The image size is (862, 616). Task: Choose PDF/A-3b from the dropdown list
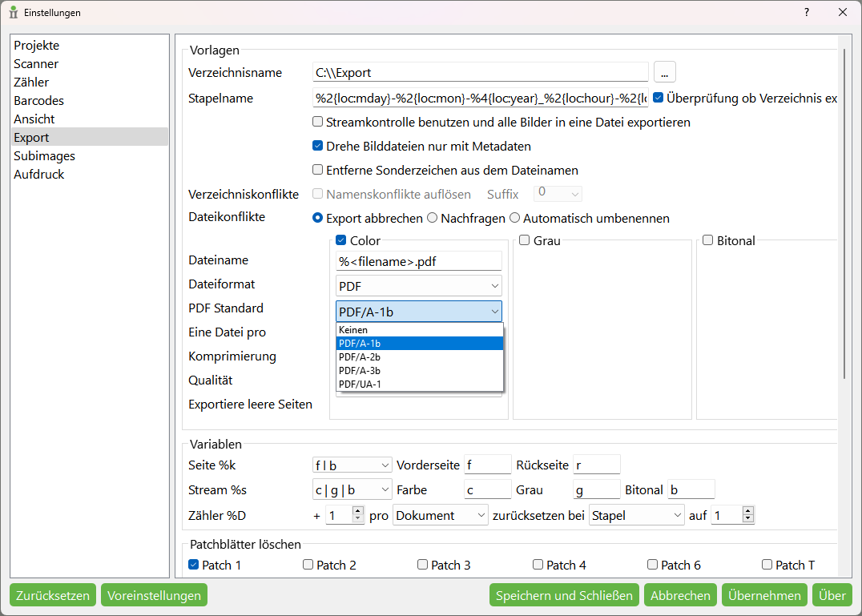click(420, 370)
